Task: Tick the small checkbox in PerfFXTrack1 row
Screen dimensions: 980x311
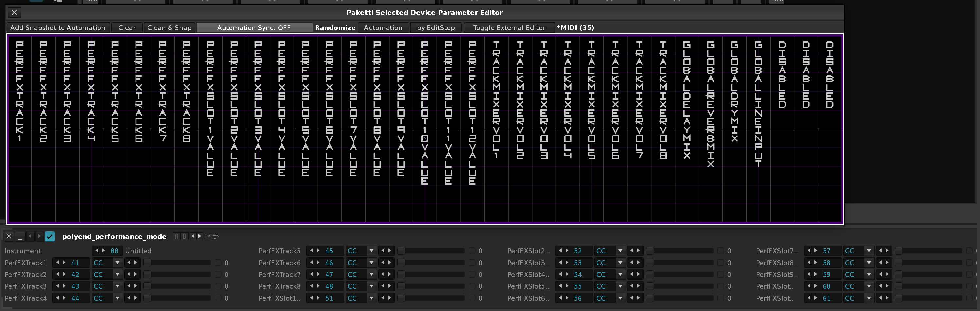Action: tap(218, 263)
